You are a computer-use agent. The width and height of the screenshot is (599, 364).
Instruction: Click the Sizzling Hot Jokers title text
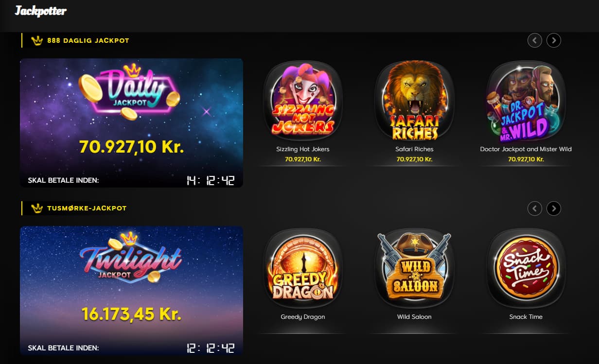click(x=303, y=149)
